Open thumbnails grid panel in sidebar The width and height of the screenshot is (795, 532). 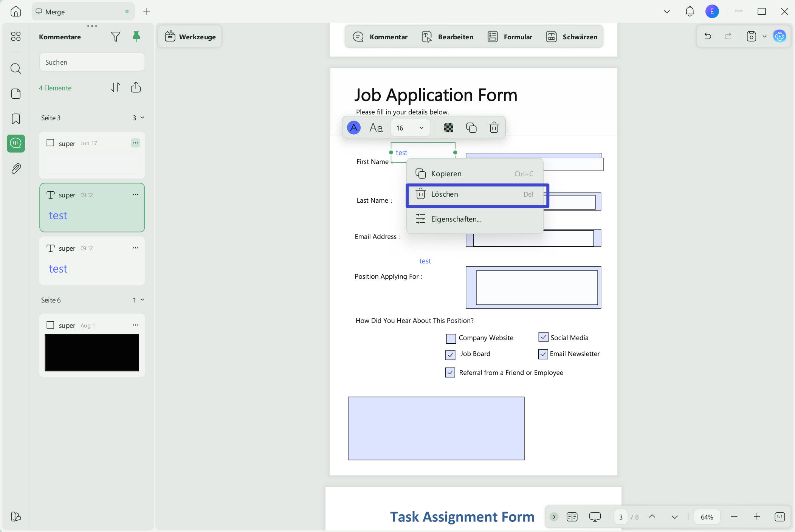coord(15,36)
